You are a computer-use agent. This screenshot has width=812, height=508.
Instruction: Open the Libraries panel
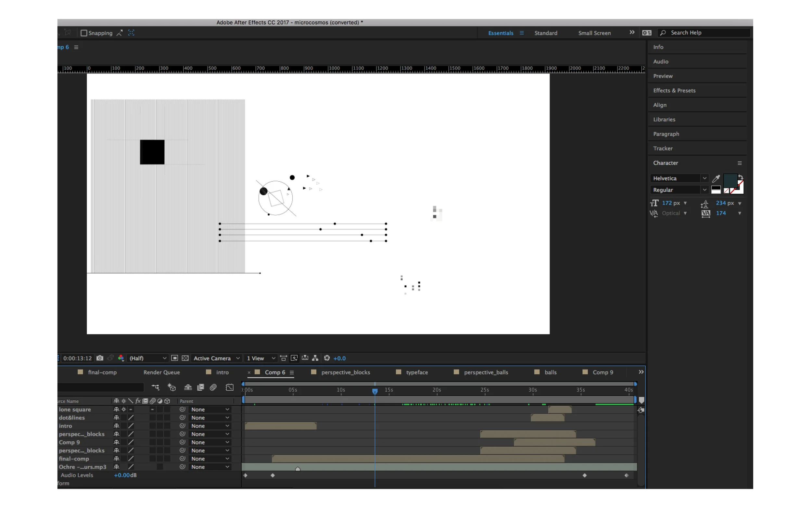[x=664, y=119]
